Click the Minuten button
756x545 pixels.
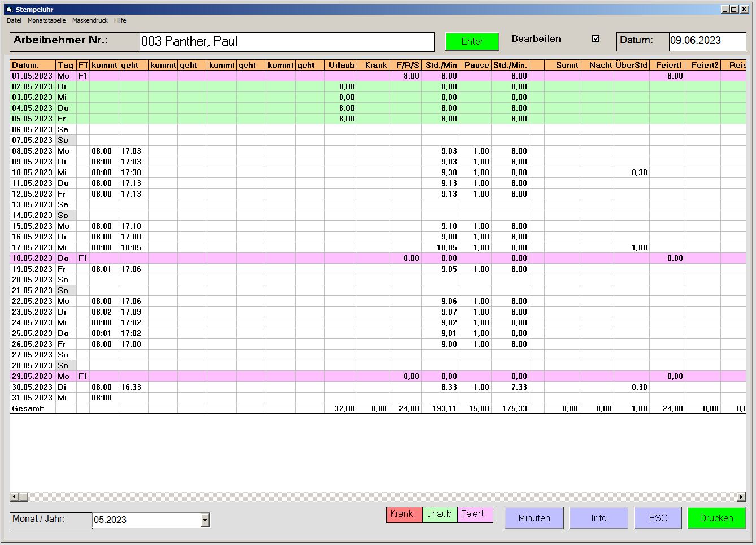[x=534, y=518]
